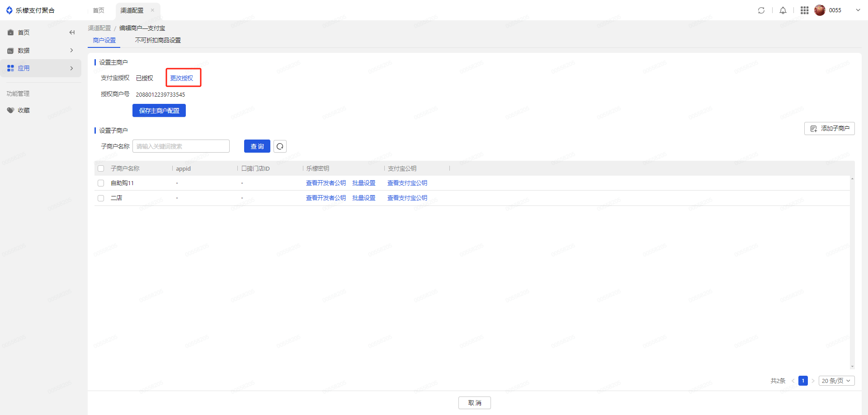Screen dimensions: 868x415
Task: Select the 商户设置 tab
Action: pyautogui.click(x=104, y=40)
